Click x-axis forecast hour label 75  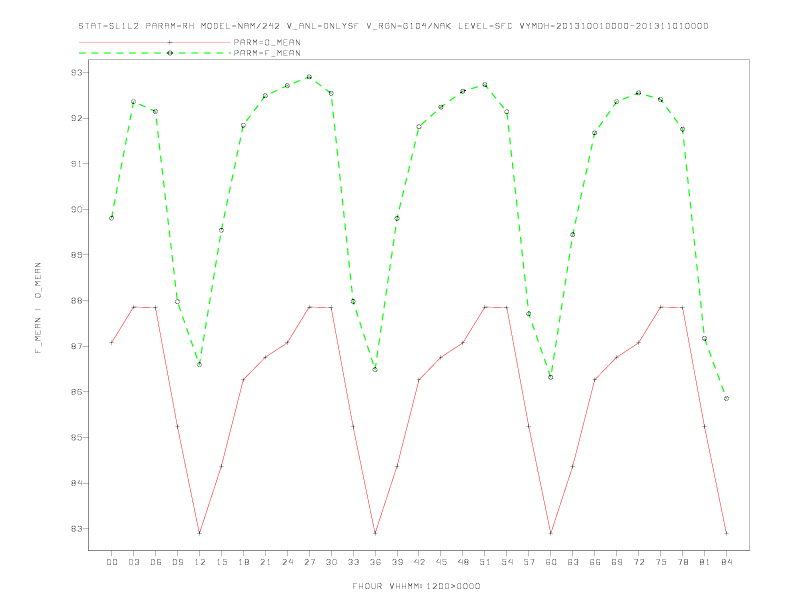661,562
